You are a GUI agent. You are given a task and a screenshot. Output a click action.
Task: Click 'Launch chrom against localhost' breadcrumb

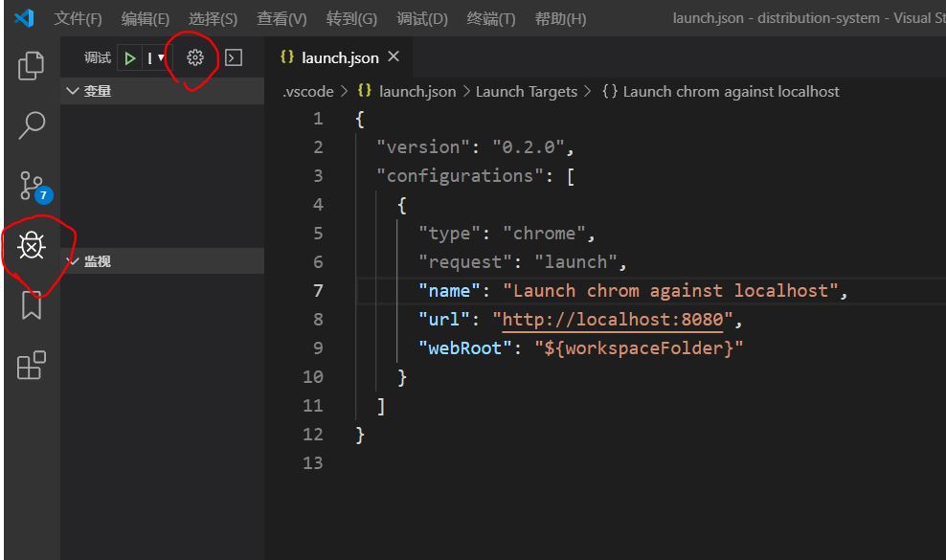pyautogui.click(x=731, y=92)
